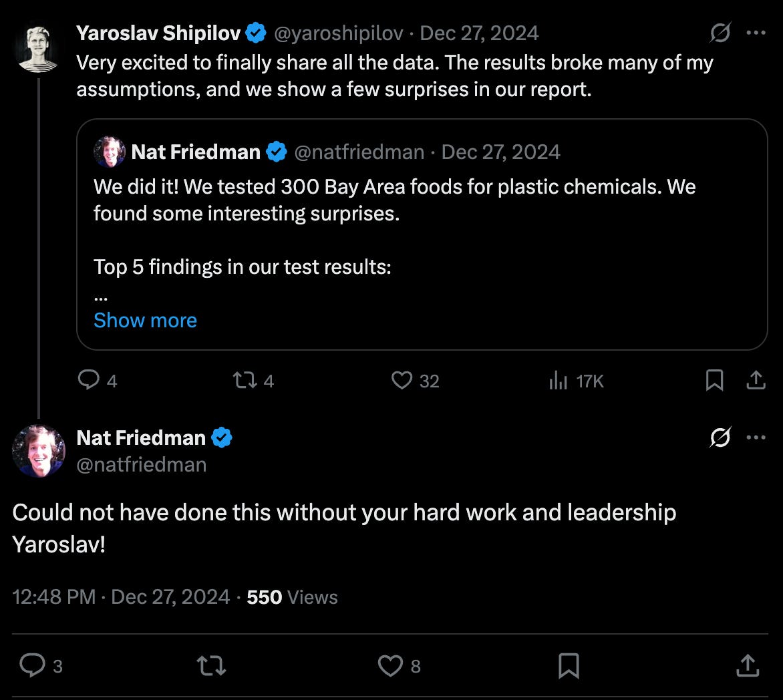This screenshot has height=700, width=783.
Task: Like Nat Friedman's reply with 8 likes
Action: coord(389,665)
